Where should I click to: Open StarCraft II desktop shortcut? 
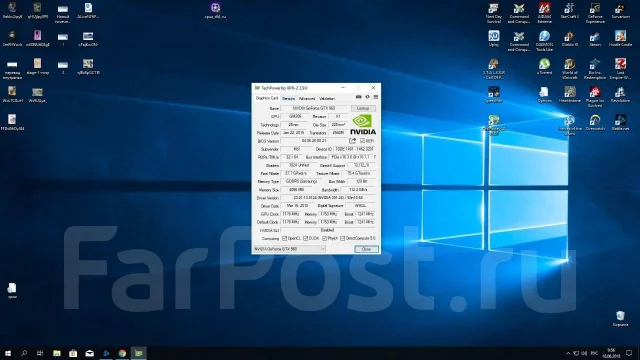(x=569, y=11)
